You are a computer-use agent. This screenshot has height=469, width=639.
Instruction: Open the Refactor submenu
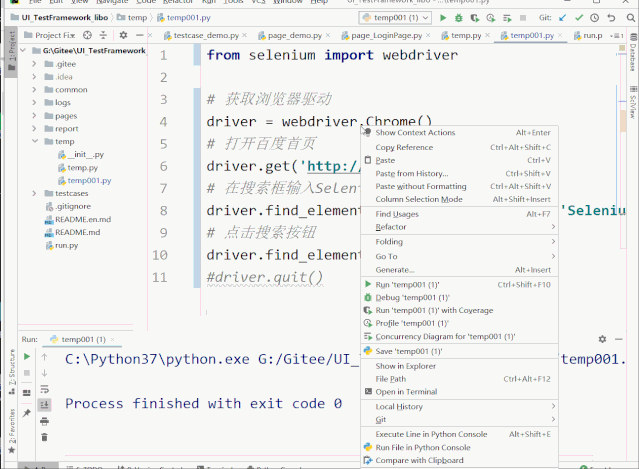point(391,227)
